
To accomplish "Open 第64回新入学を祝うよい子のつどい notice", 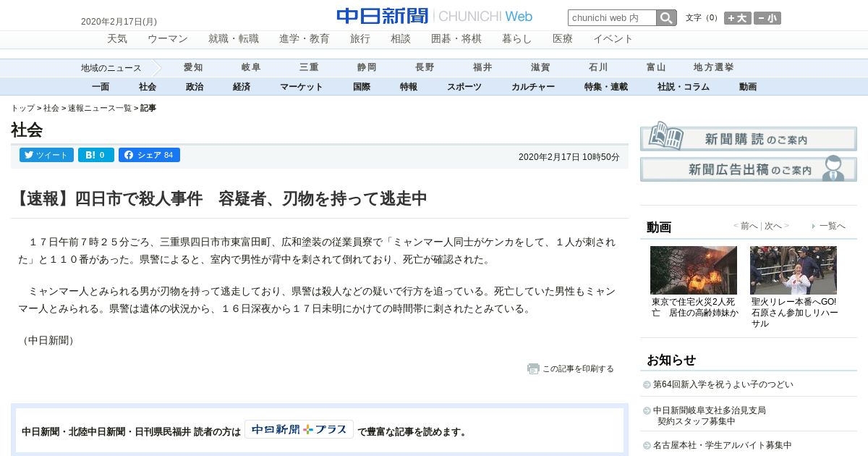I will tap(723, 384).
